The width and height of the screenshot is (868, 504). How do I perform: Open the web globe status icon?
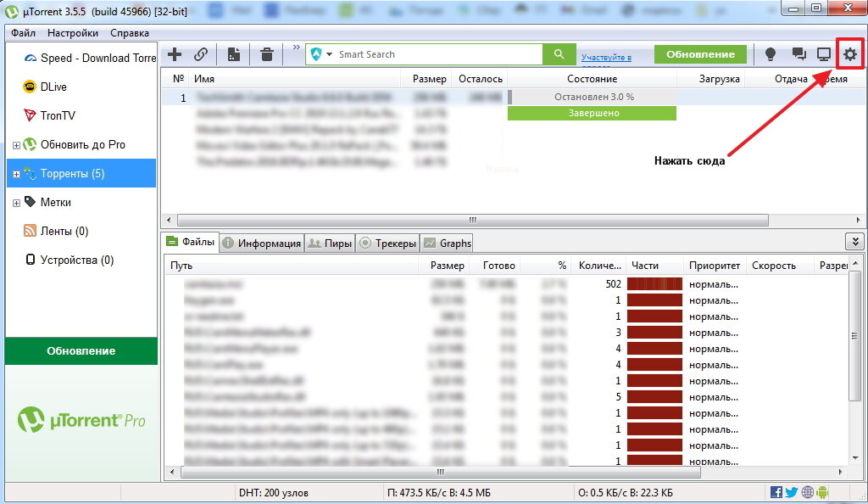click(808, 492)
